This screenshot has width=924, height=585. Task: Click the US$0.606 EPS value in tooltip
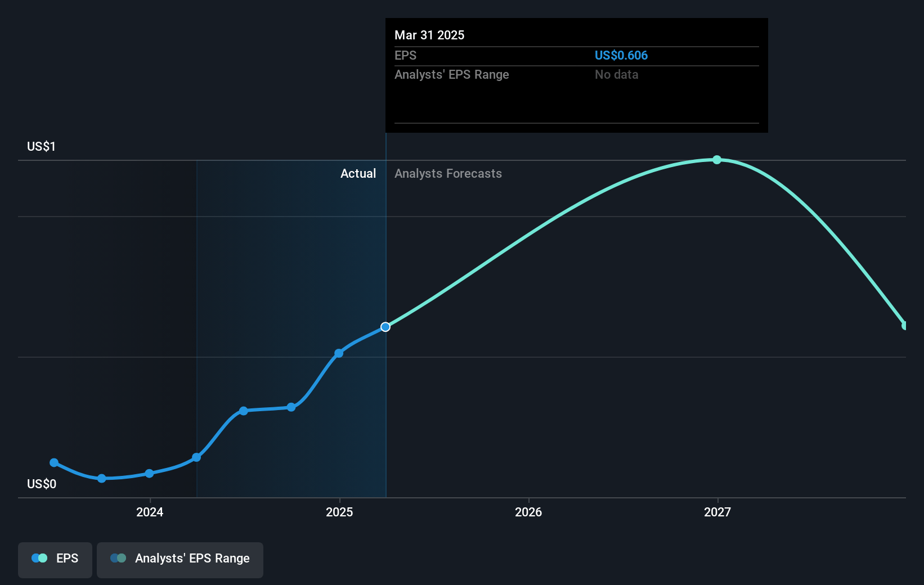coord(621,55)
